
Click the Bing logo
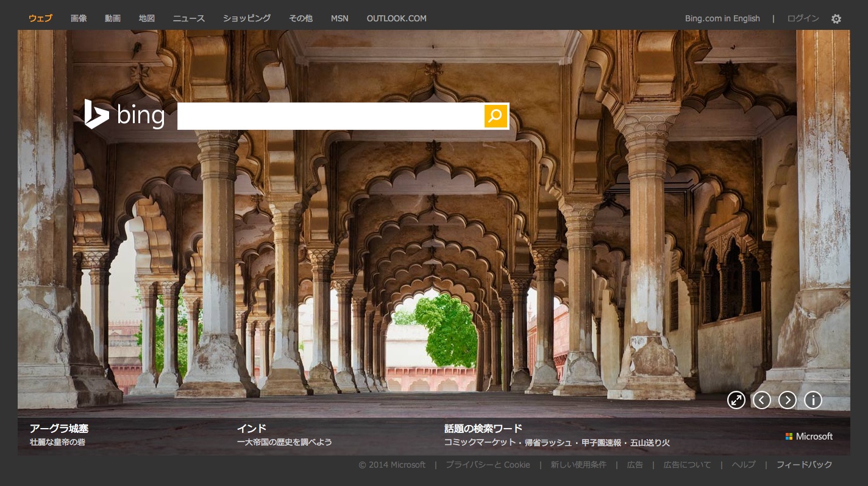125,115
